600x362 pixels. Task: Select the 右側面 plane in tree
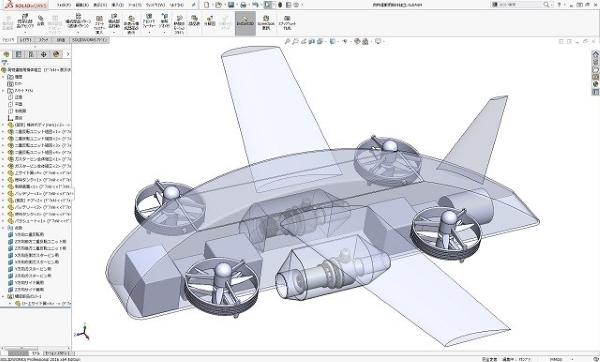click(17, 111)
